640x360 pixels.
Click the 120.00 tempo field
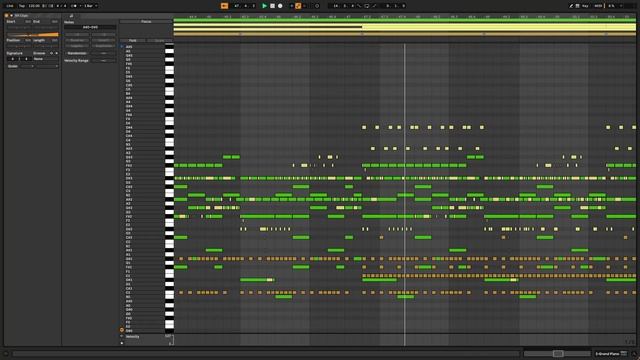[x=34, y=6]
